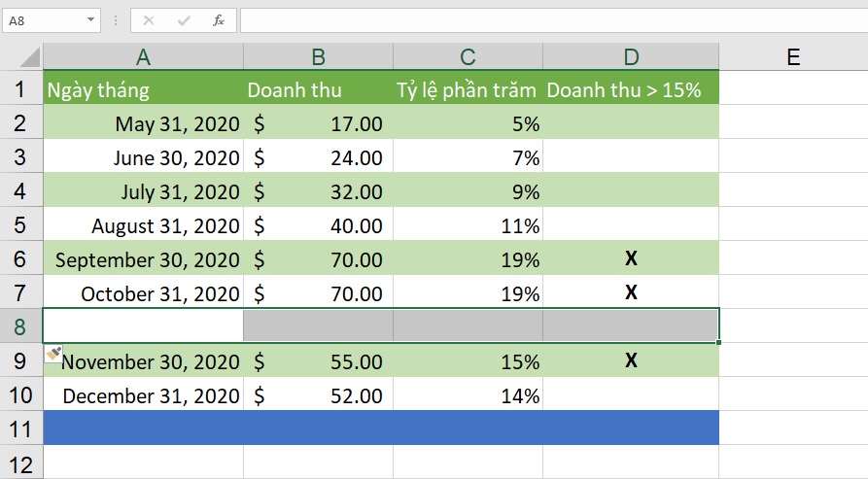
Task: Select row 5 header
Action: pos(21,224)
